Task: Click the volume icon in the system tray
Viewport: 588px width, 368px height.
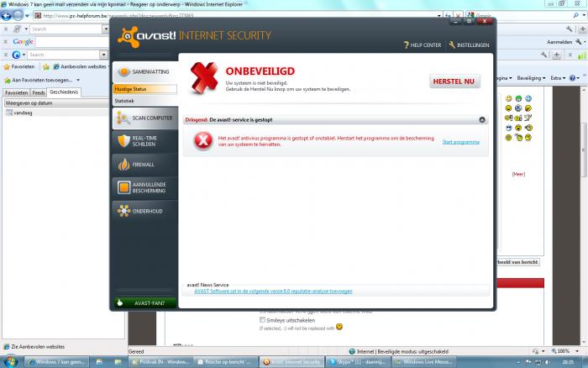Action: point(547,361)
